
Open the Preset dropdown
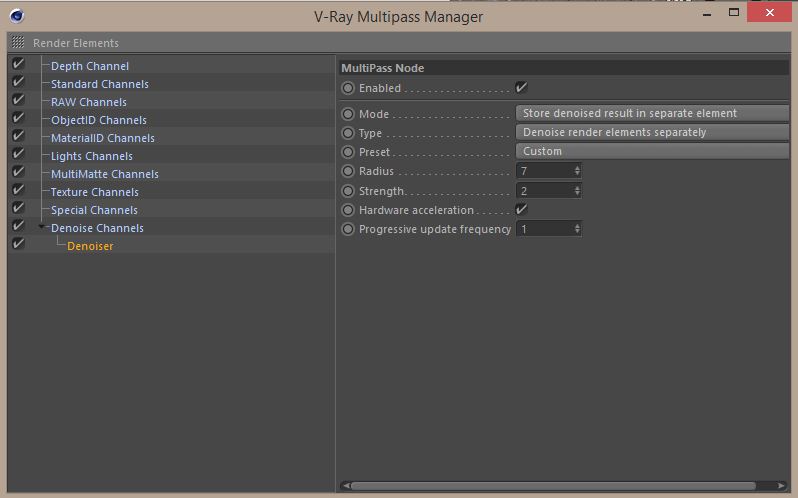coord(652,151)
